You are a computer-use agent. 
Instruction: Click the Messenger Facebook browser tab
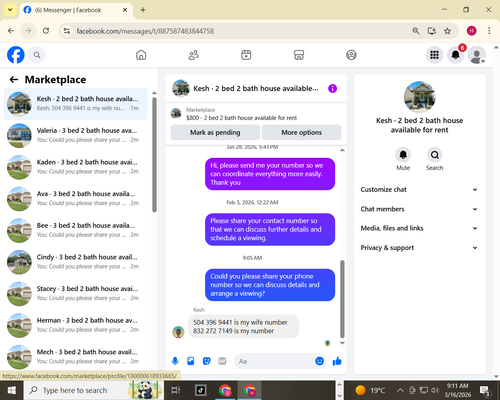76,10
